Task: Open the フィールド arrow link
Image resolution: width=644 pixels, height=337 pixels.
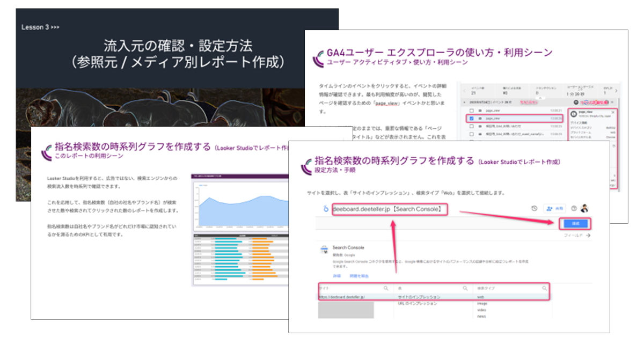Action: 578,235
